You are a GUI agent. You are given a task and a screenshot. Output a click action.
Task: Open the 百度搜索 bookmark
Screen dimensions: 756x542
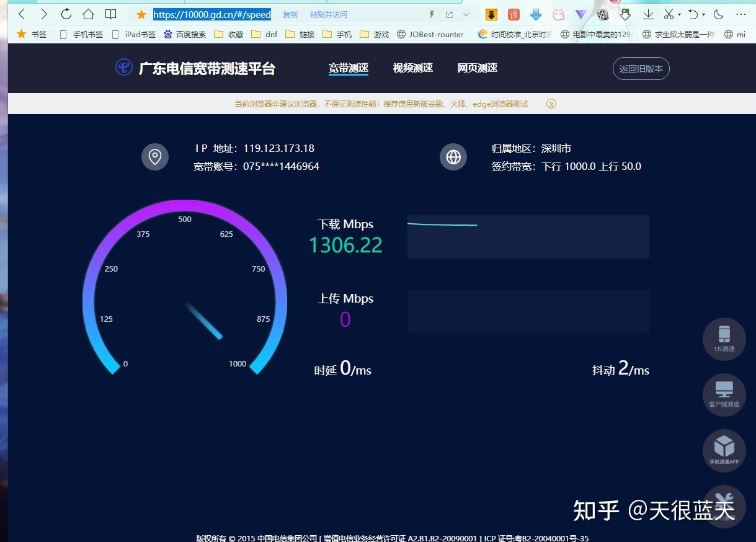185,35
